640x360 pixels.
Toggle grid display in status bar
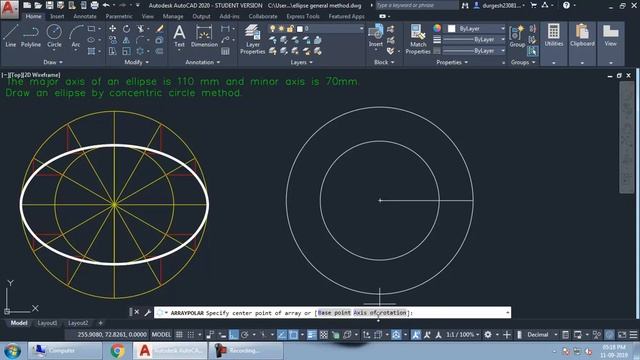[x=179, y=335]
